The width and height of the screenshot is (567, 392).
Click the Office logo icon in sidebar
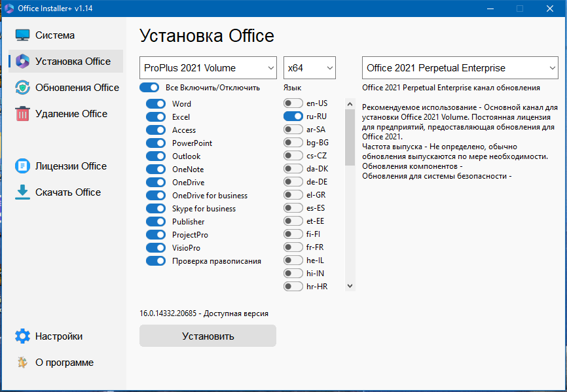tap(23, 62)
